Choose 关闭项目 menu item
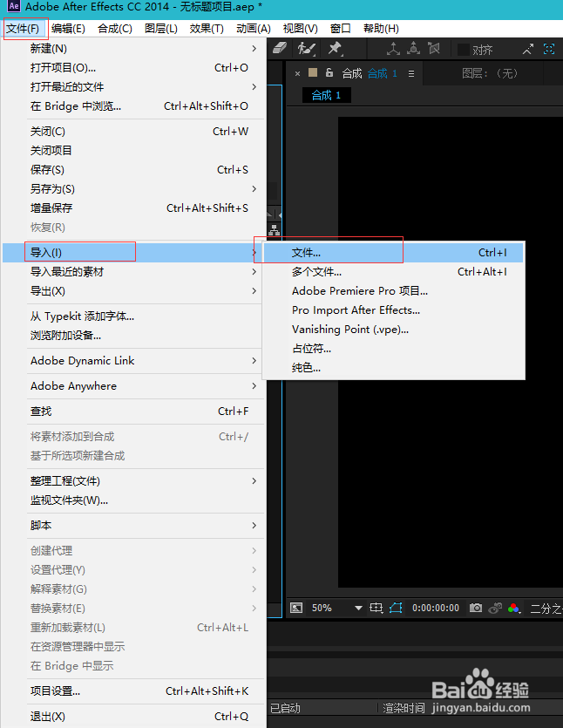 (133, 151)
